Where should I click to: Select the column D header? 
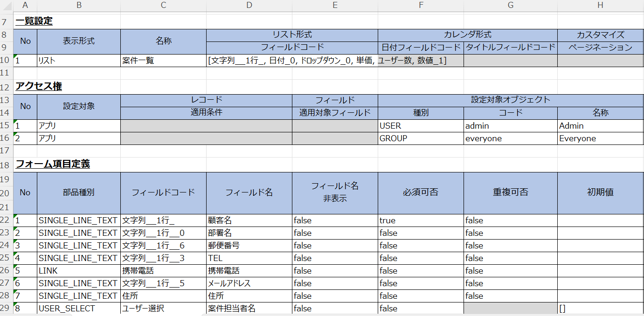249,5
